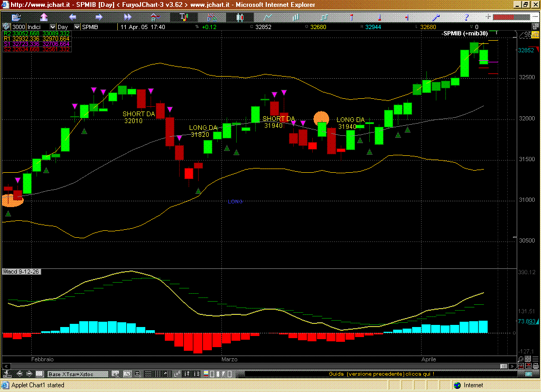Click the open folder icon in toolbar
Viewport: 541px width, 392px height.
[15, 17]
